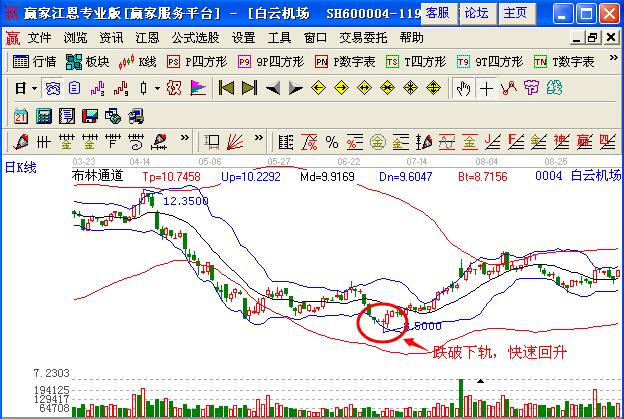Click the pink flag icon
Viewport: 624px width, 419px height.
point(198,88)
